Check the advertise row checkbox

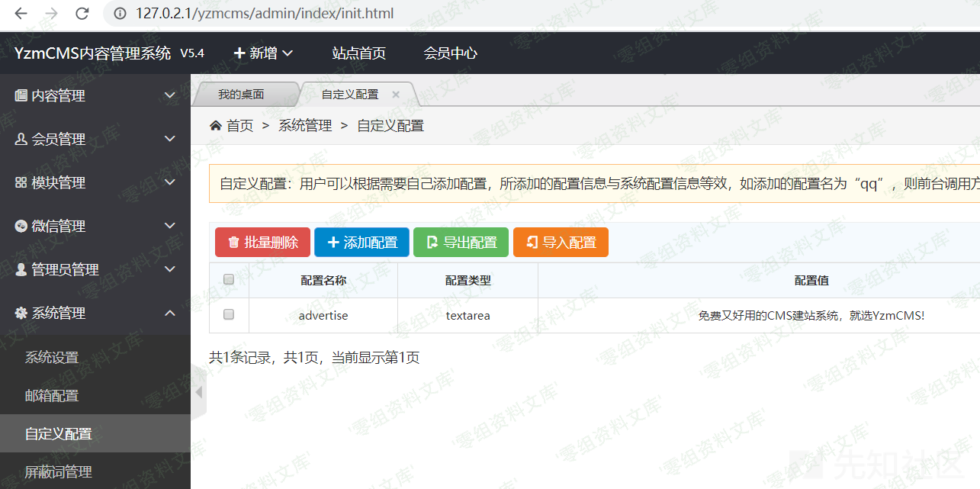pyautogui.click(x=229, y=314)
